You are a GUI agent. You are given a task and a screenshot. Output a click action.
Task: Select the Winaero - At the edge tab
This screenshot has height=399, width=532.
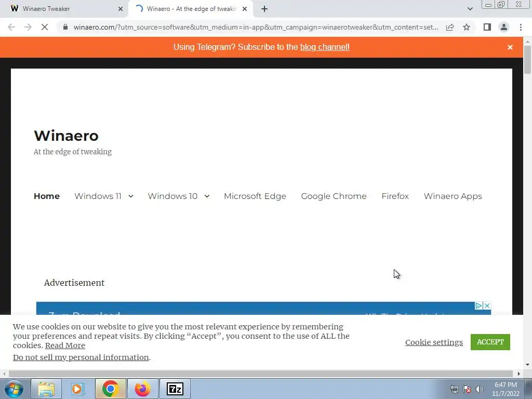(191, 9)
